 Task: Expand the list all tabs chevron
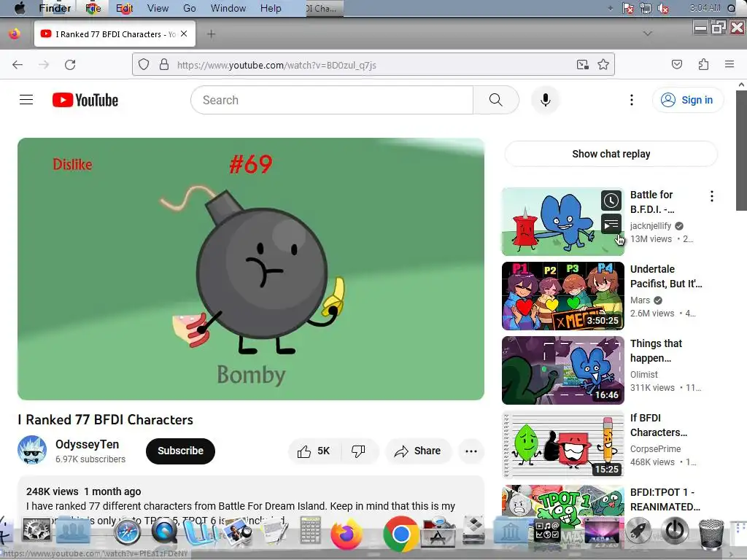click(x=648, y=34)
